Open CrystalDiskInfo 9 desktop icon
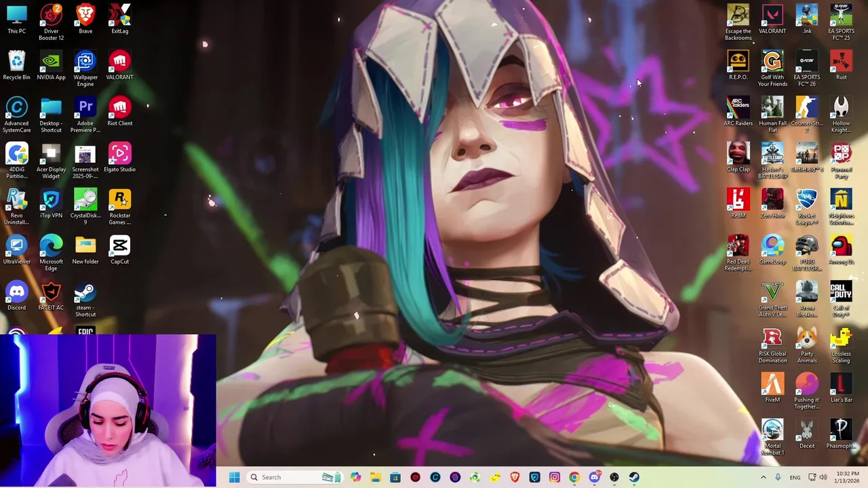868x488 pixels. point(85,207)
